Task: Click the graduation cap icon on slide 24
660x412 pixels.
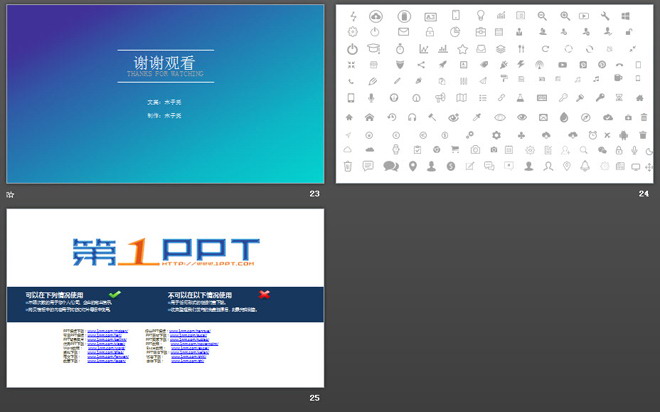Action: pyautogui.click(x=373, y=48)
